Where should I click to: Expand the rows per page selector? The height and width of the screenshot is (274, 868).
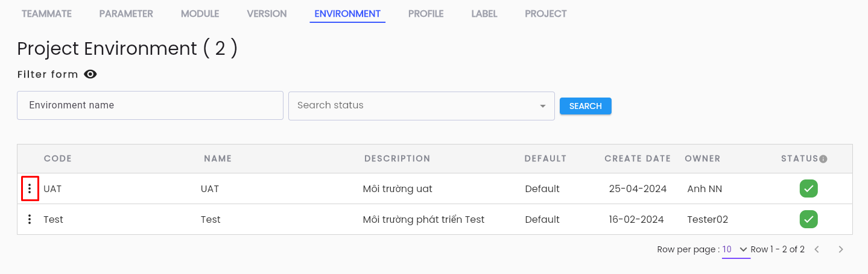(x=736, y=249)
